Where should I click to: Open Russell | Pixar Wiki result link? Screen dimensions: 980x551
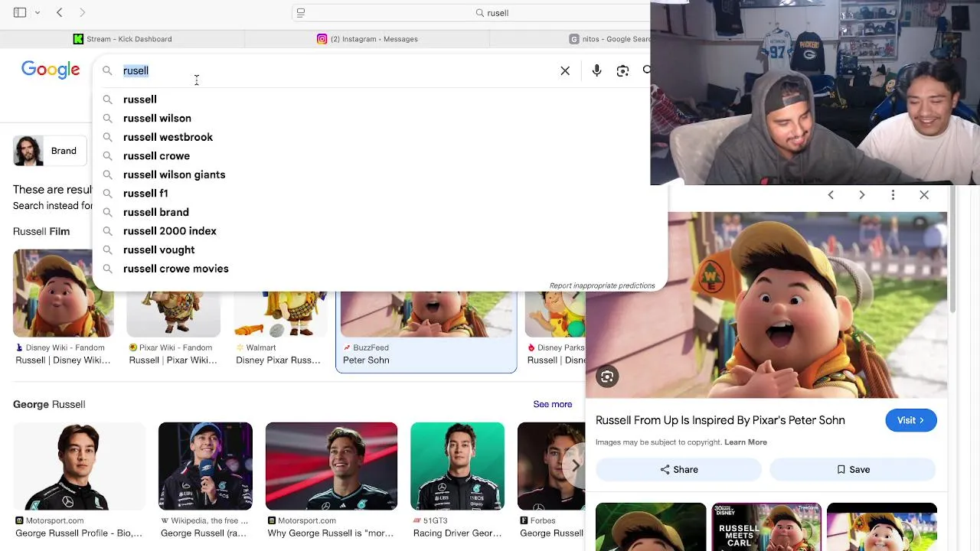tap(173, 360)
